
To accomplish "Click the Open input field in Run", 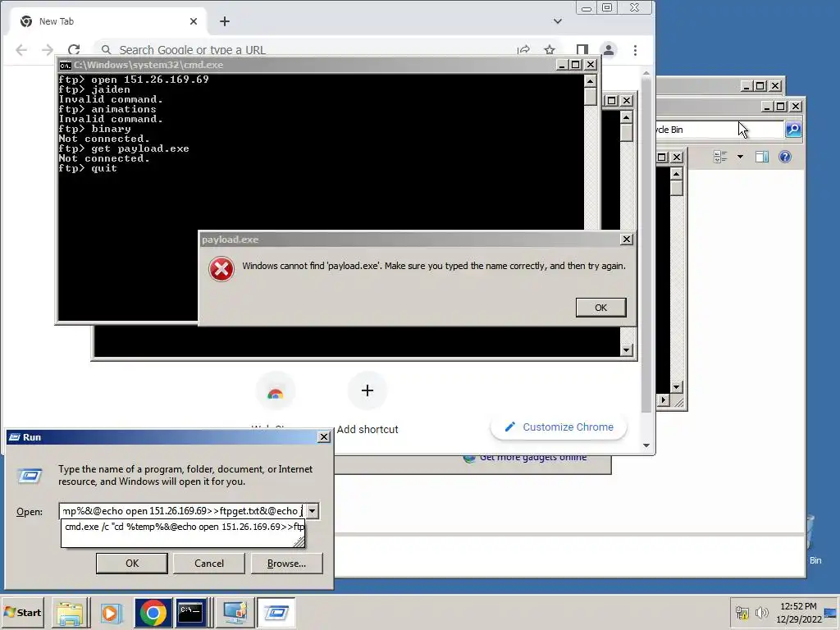I will (x=182, y=511).
